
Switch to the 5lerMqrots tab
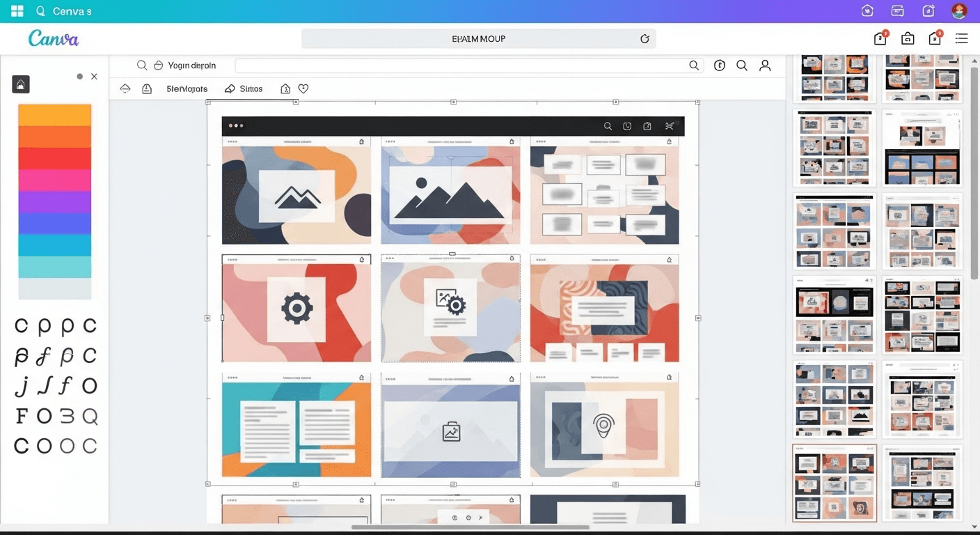(187, 89)
